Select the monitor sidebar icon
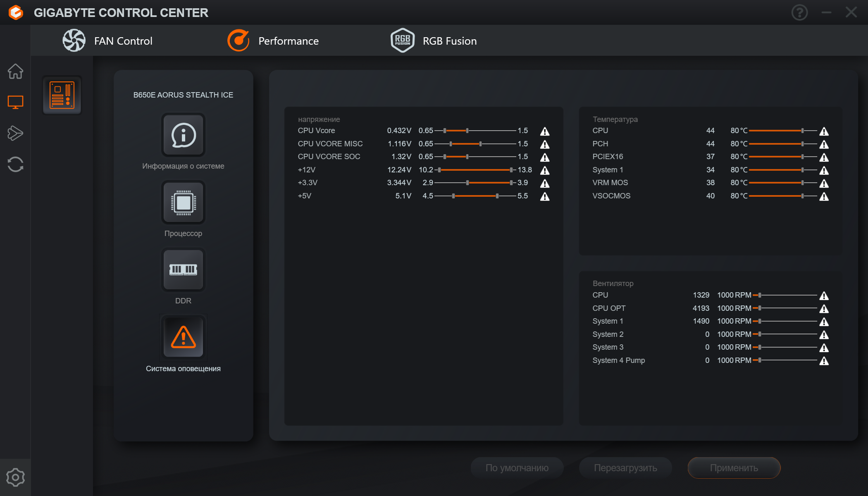The height and width of the screenshot is (496, 868). pos(15,102)
